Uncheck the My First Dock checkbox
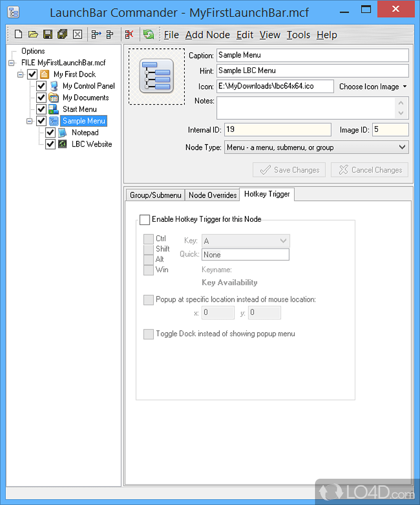This screenshot has width=420, height=505. (x=32, y=75)
